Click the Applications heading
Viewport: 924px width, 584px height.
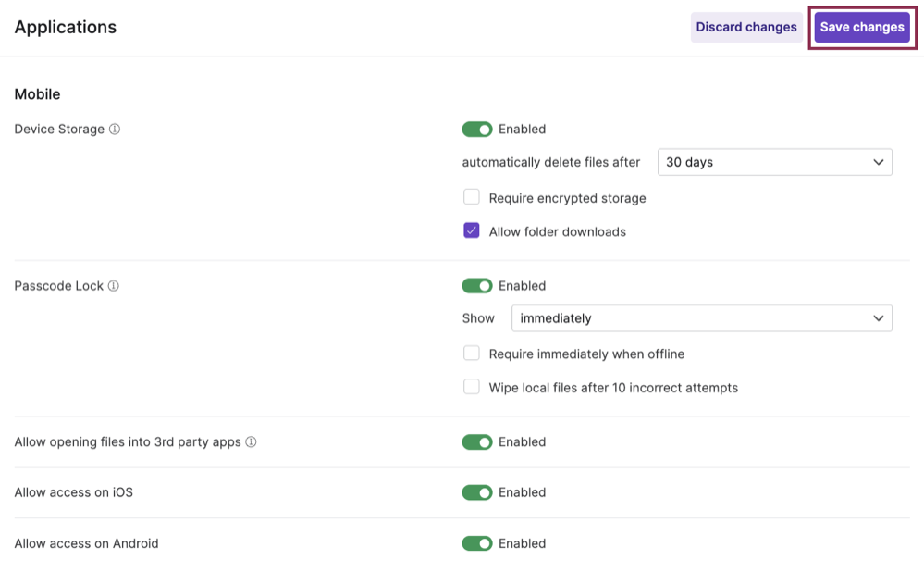click(65, 27)
